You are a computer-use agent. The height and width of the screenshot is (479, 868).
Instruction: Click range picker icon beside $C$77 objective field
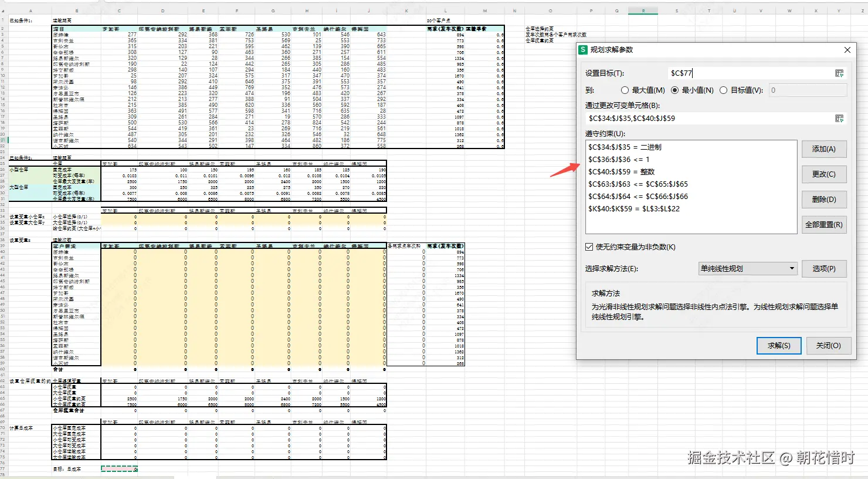[839, 73]
